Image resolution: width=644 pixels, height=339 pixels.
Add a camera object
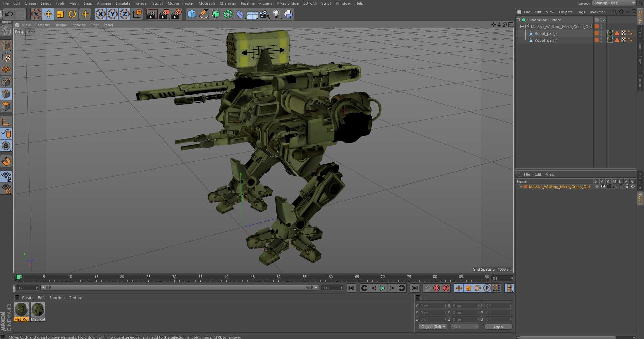[x=264, y=14]
